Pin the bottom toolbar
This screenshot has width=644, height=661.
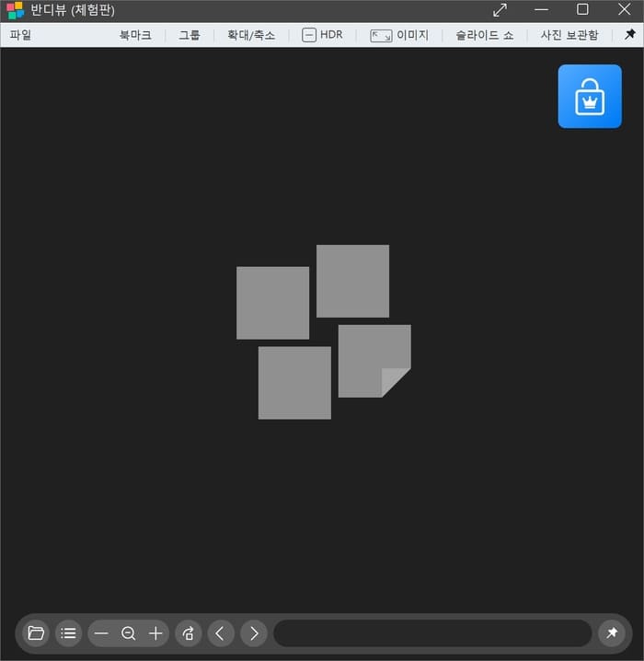tap(612, 633)
